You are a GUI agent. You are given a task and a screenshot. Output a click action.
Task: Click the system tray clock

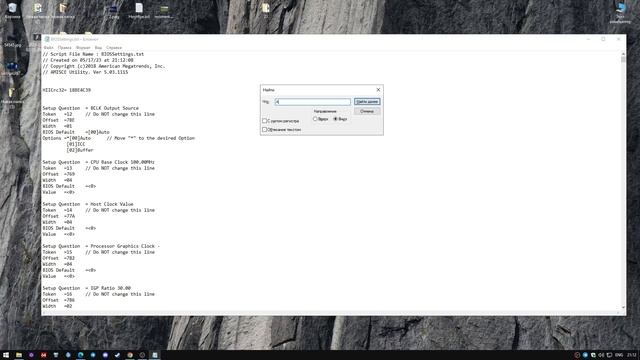[x=632, y=355]
